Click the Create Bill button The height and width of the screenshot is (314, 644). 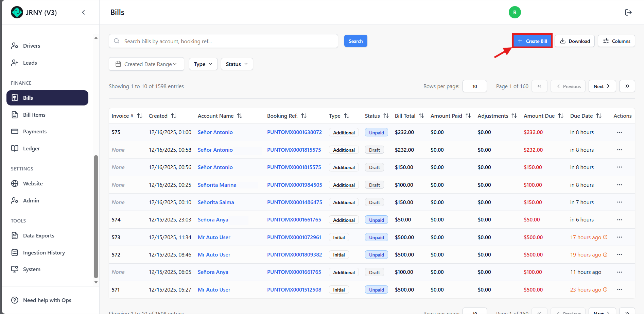[x=532, y=41]
